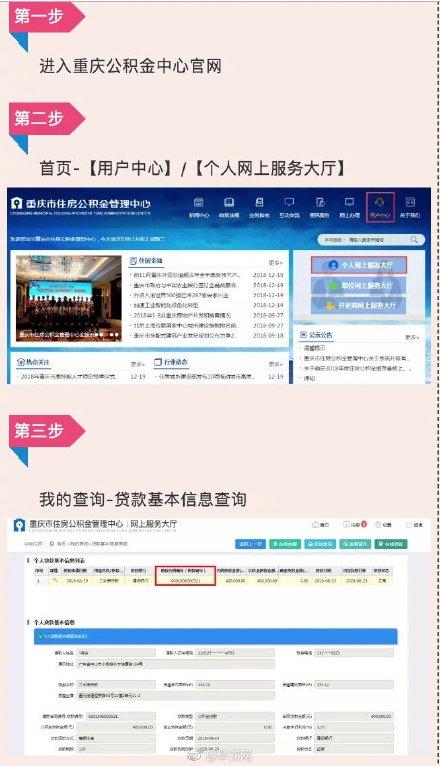Open 单位网上服务大厅 button

click(359, 285)
